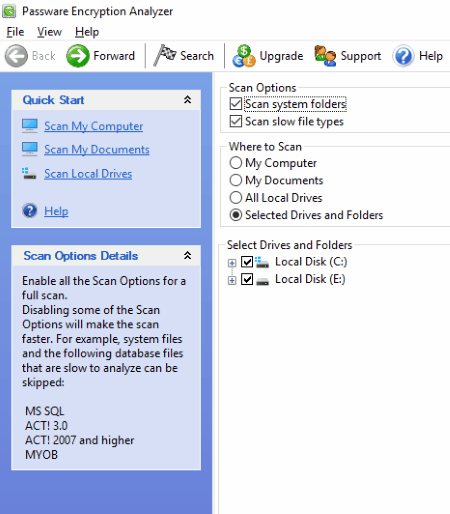This screenshot has height=514, width=450.
Task: Uncheck Scan system folders
Action: pyautogui.click(x=236, y=104)
